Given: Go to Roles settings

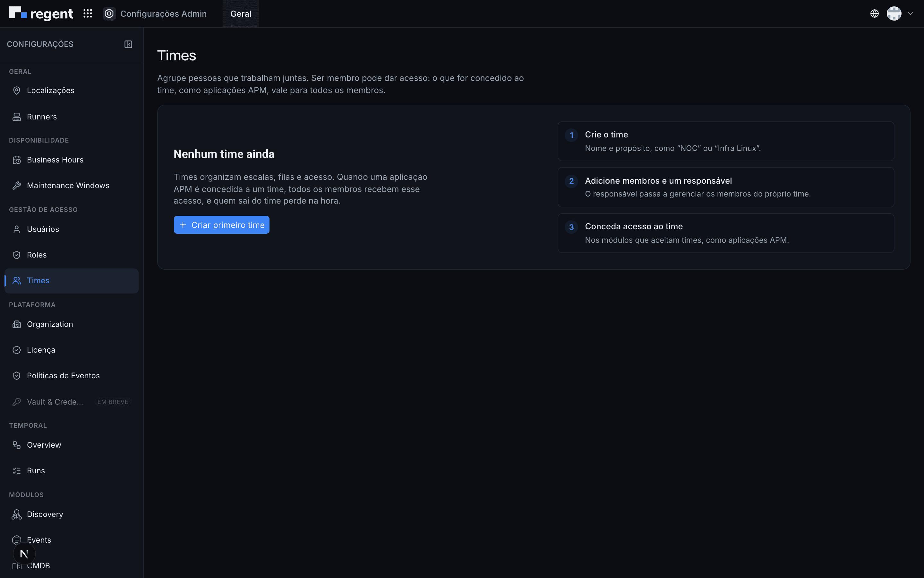Looking at the screenshot, I should pos(72,255).
